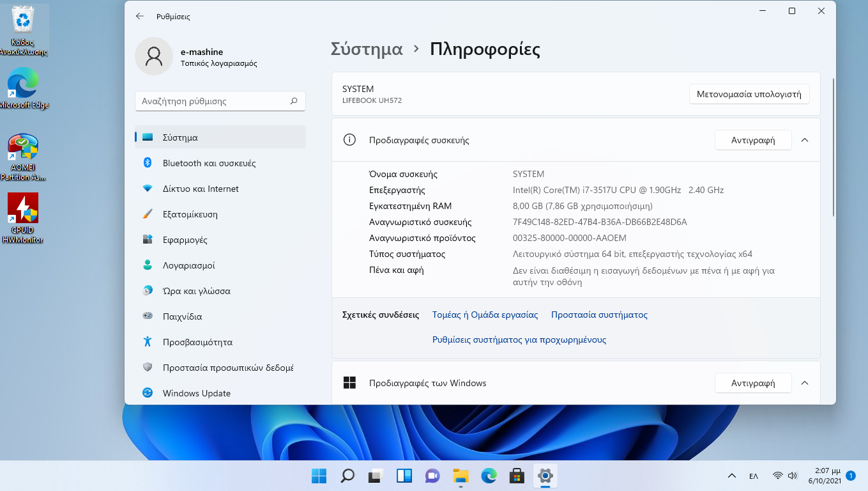Image resolution: width=868 pixels, height=491 pixels.
Task: Click the LIFEBOOK UH572 model text
Action: coord(372,100)
